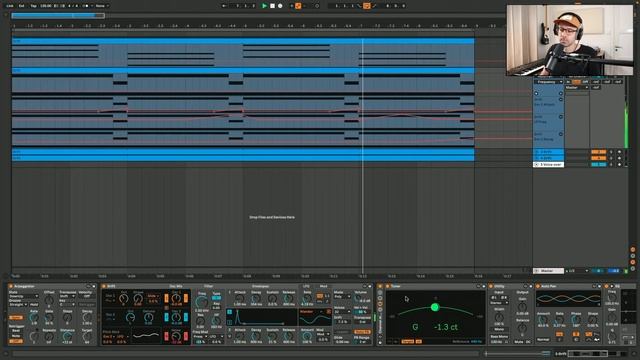Show or hide the Mixer section toggle
The width and height of the screenshot is (640, 360).
[x=633, y=262]
